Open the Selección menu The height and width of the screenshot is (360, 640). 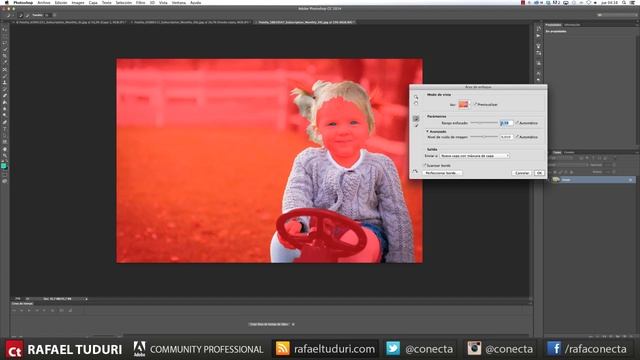(124, 2)
